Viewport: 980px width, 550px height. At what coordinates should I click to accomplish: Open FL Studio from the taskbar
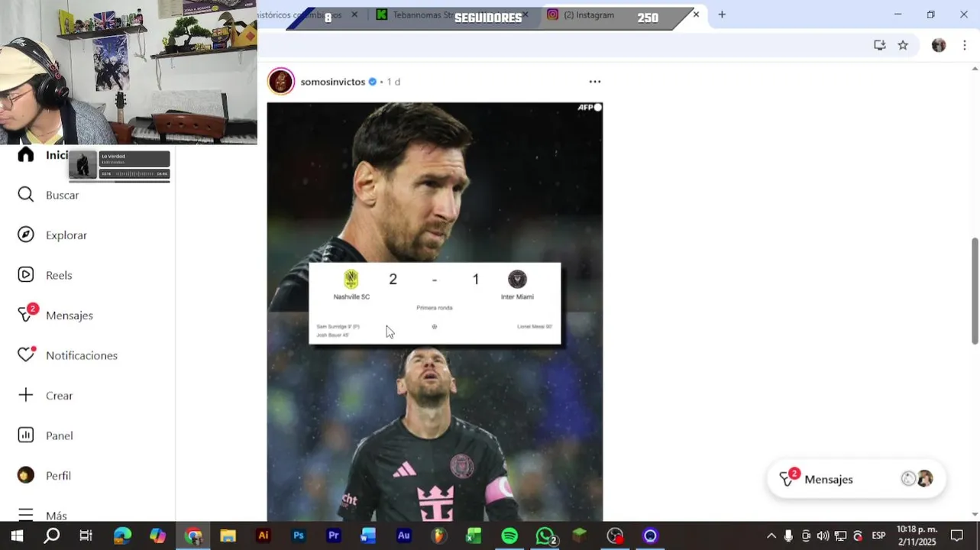[x=438, y=536]
